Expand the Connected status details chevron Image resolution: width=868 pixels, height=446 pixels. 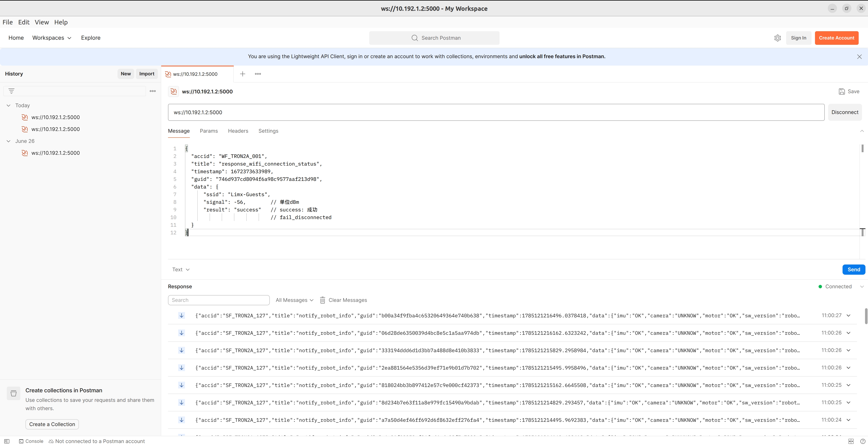point(862,287)
